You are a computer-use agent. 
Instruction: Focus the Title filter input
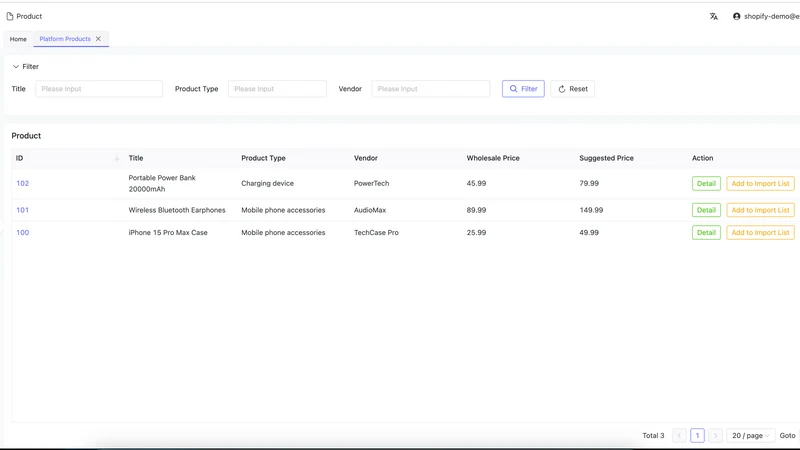tap(99, 89)
